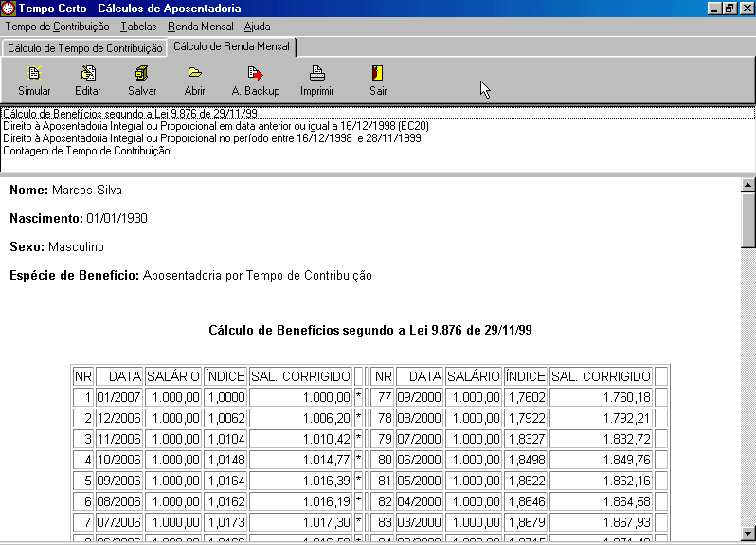756x545 pixels.
Task: Click the date cell 10/2006
Action: 119,460
